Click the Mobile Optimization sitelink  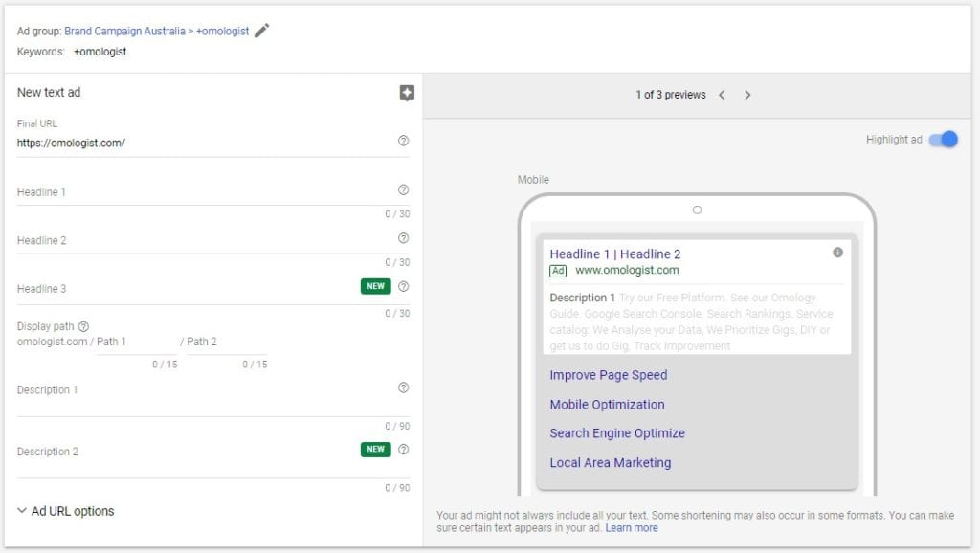pos(607,405)
